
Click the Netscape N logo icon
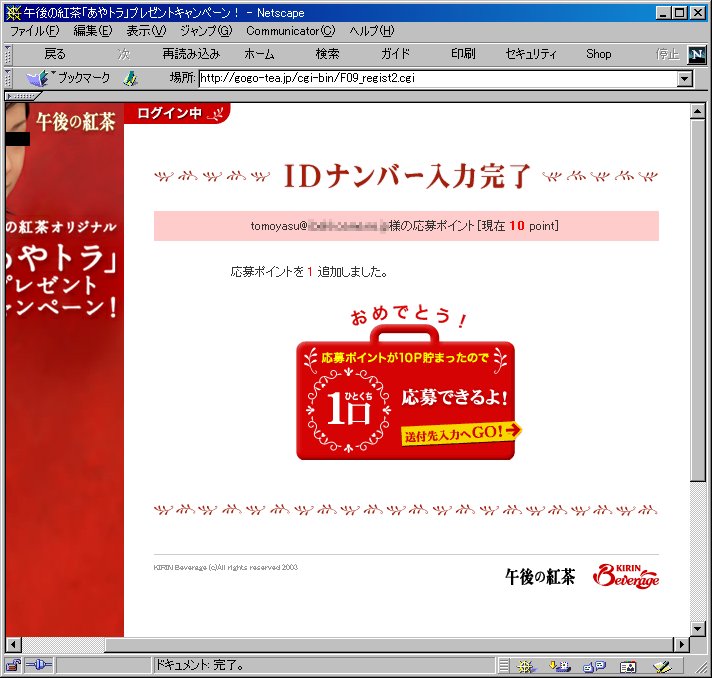(x=697, y=55)
